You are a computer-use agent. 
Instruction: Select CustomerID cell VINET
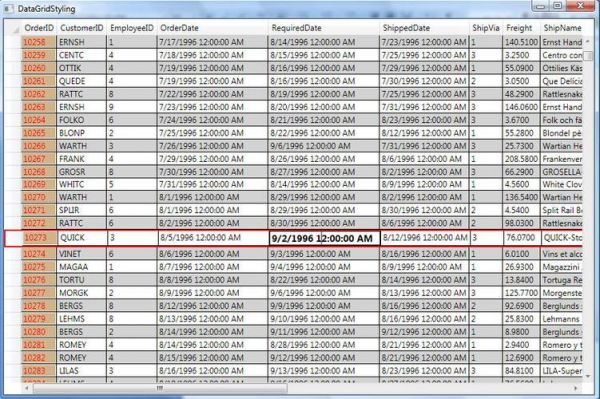[x=82, y=254]
